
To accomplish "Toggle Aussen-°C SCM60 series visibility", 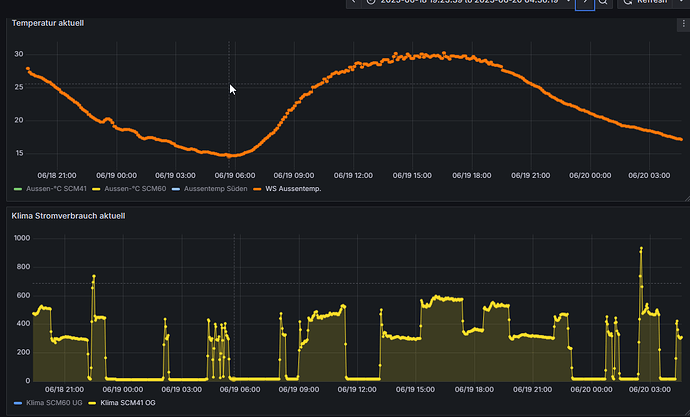I will pyautogui.click(x=135, y=189).
